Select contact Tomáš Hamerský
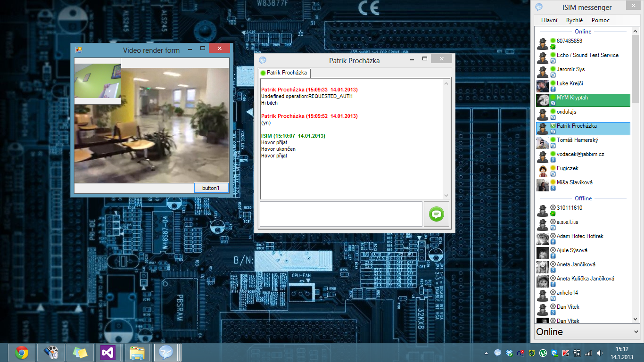644x362 pixels. coord(583,142)
